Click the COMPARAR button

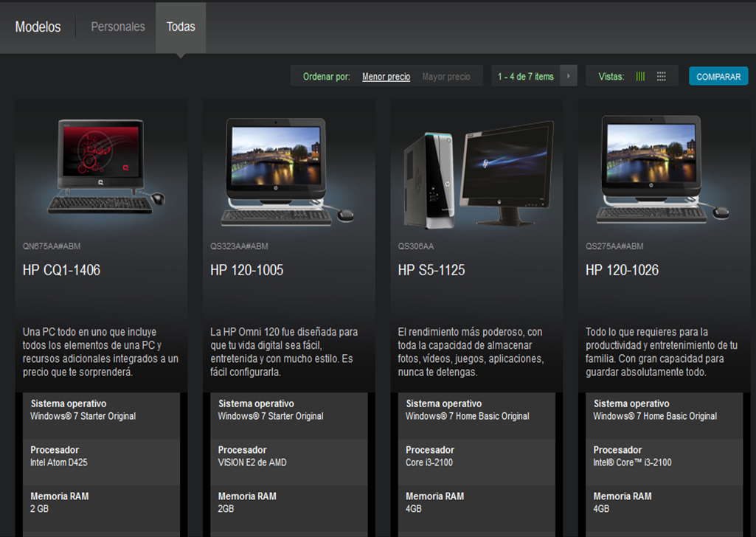click(x=718, y=77)
